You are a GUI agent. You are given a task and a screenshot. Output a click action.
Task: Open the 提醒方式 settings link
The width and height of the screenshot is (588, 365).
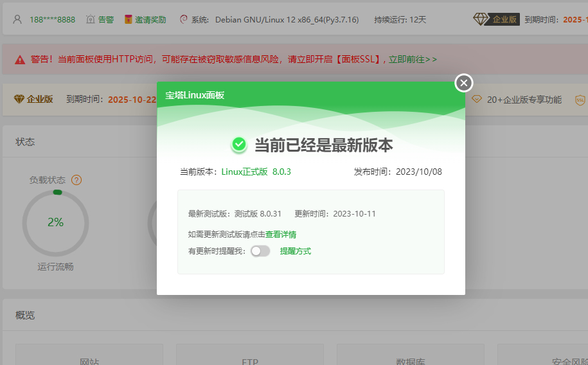(x=296, y=251)
